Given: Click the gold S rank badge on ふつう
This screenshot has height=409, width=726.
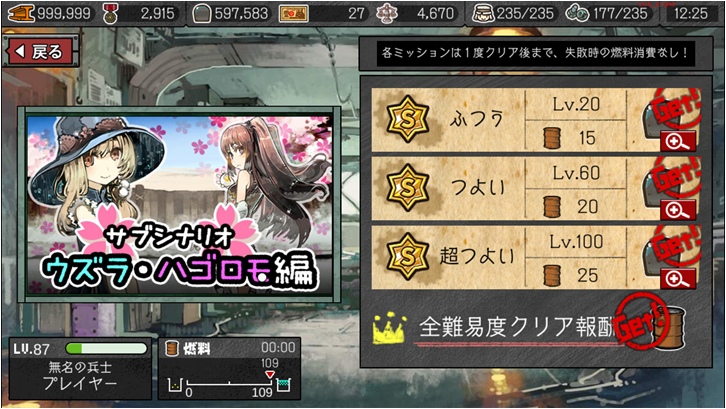Looking at the screenshot, I should pos(407,119).
